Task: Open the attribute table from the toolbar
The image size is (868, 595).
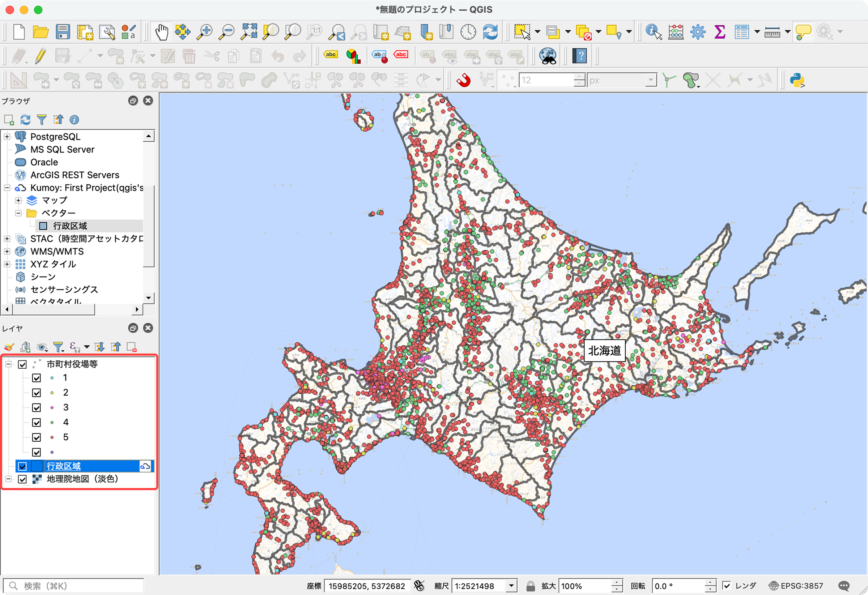Action: point(743,31)
